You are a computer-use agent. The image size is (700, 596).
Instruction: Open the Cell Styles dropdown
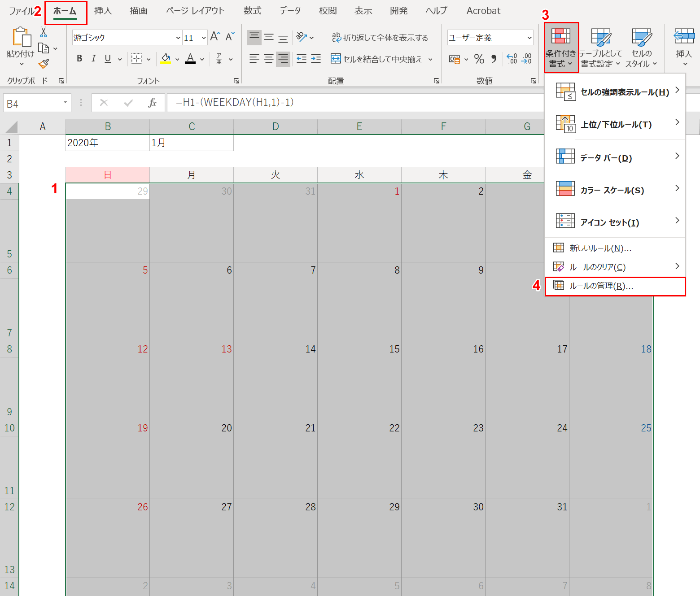coord(641,48)
